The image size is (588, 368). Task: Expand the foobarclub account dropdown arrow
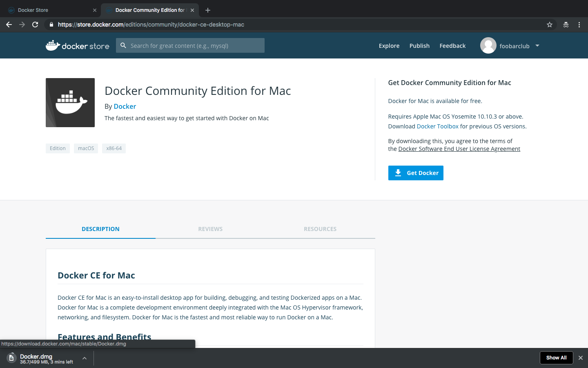[x=537, y=46]
